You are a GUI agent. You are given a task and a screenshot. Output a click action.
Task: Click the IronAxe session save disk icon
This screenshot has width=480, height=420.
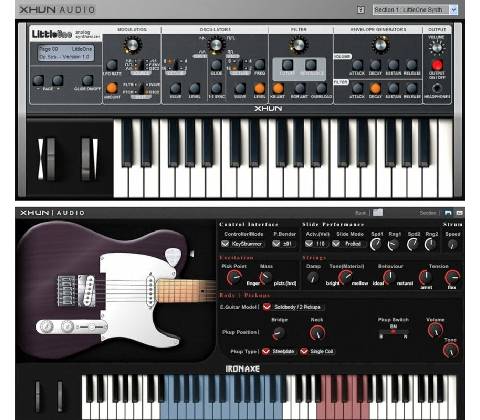click(448, 213)
